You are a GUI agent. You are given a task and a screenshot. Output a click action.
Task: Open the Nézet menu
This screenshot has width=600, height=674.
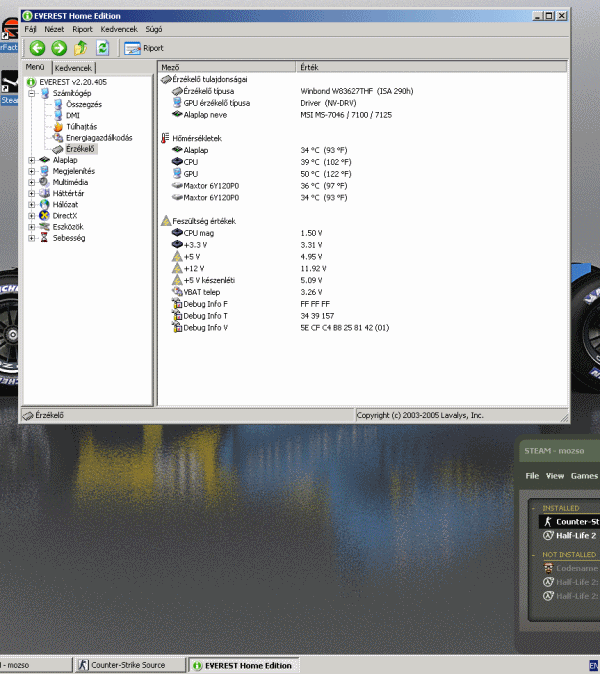tap(54, 29)
